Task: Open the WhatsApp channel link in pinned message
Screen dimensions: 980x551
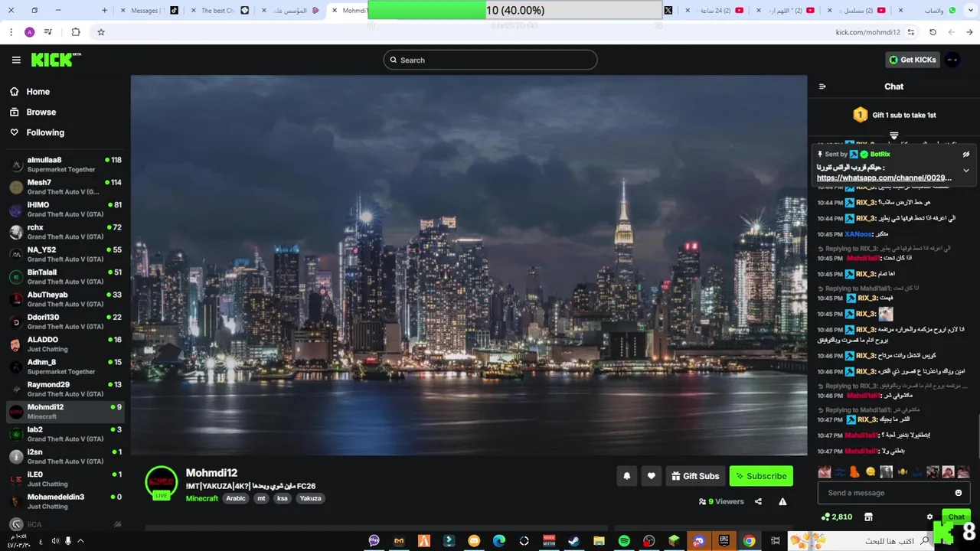Action: coord(884,178)
